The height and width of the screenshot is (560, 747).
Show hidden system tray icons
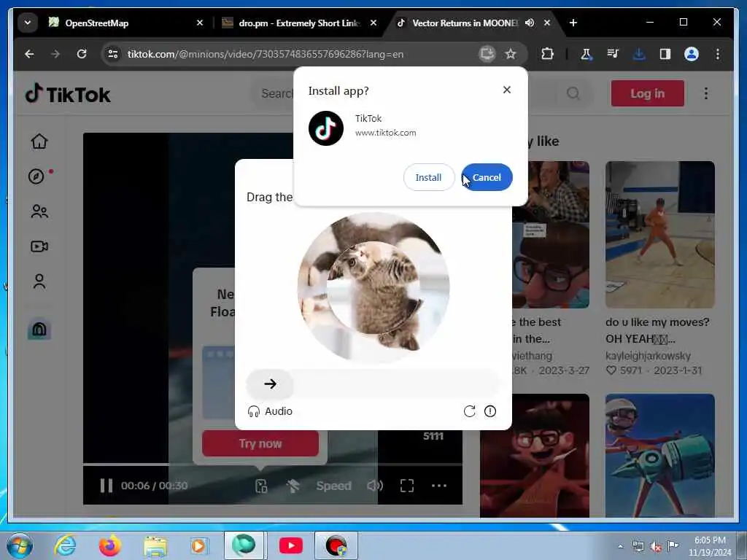click(620, 547)
